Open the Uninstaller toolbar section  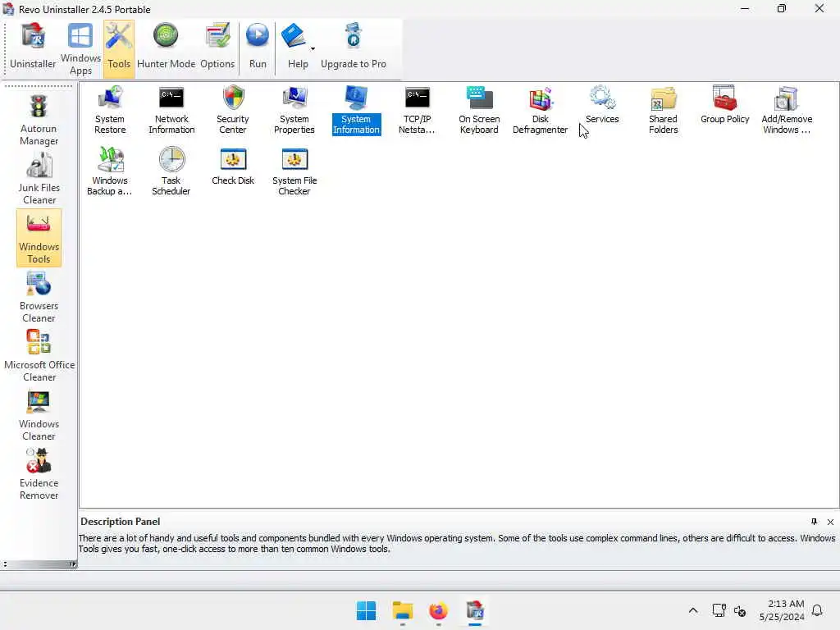coord(33,48)
